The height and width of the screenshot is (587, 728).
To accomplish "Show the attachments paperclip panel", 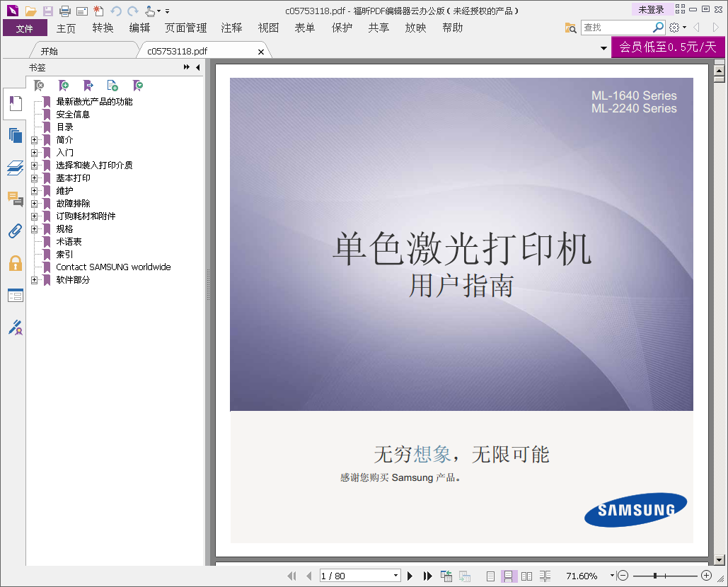I will pyautogui.click(x=16, y=231).
